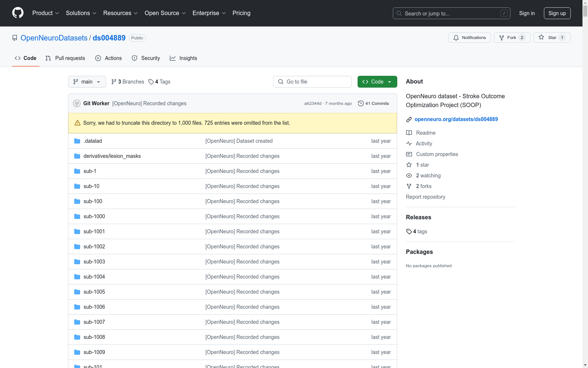Click the Go to file input

tap(312, 82)
